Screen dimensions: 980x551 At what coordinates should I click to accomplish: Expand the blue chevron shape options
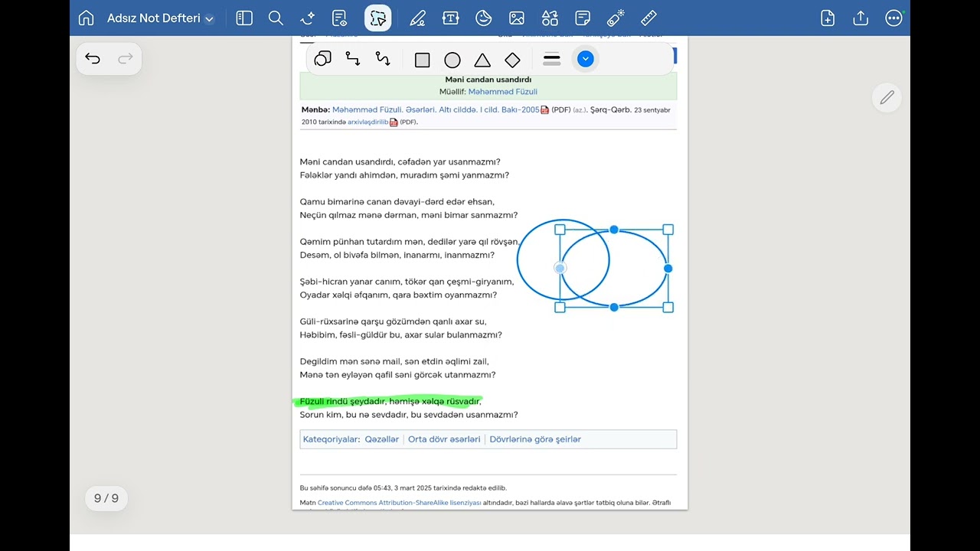click(586, 59)
